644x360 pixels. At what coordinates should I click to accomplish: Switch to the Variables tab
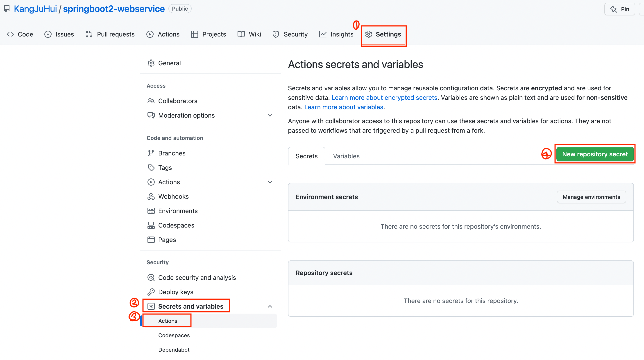click(x=346, y=156)
